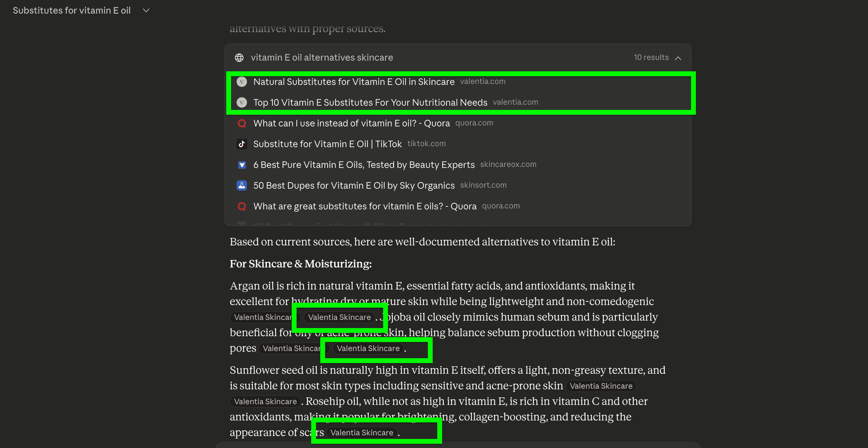Click the Quora favicon on the last Quora result
Screen dimensions: 868x448
[241, 206]
